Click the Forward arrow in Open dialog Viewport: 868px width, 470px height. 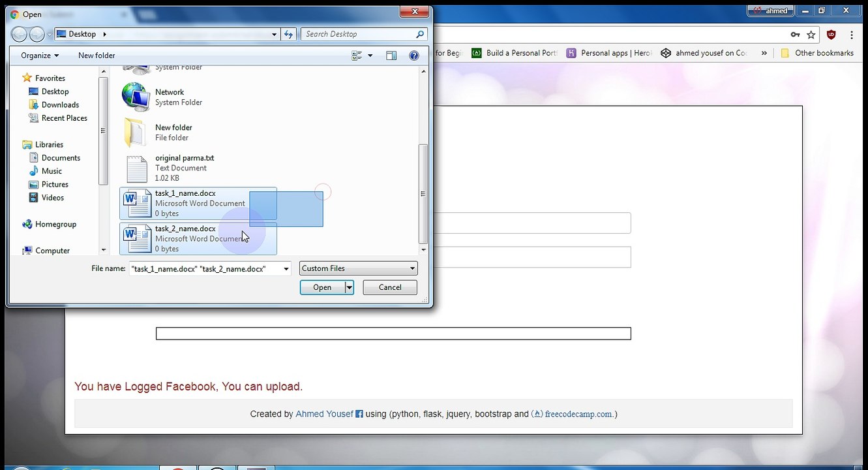click(x=37, y=34)
